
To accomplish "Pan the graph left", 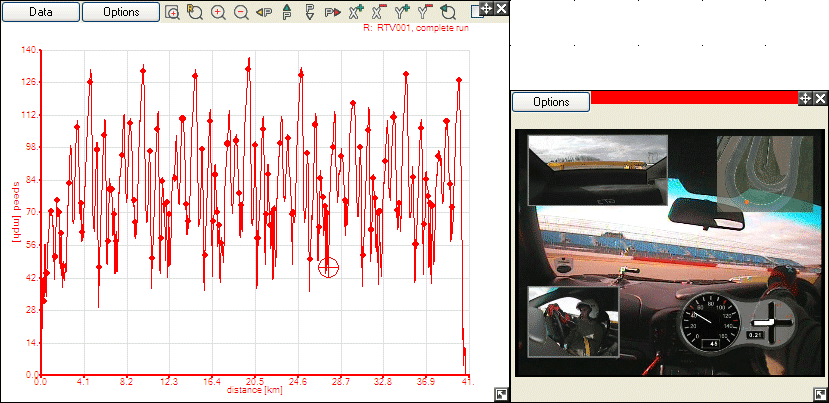I will tap(265, 13).
